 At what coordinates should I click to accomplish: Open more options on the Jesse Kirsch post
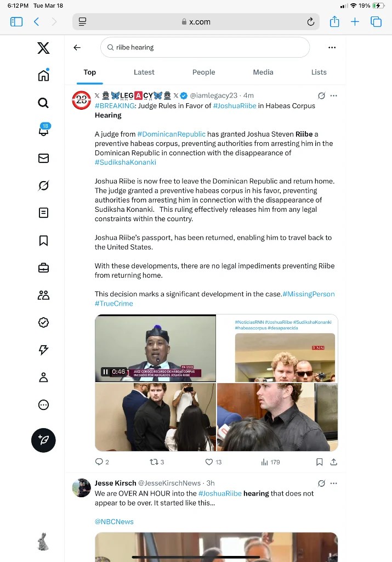pos(334,483)
